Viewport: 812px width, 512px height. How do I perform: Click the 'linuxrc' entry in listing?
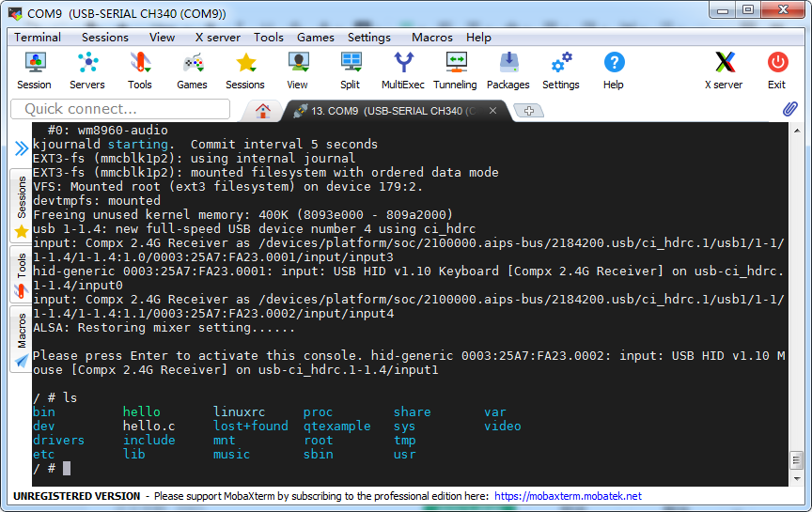[240, 412]
